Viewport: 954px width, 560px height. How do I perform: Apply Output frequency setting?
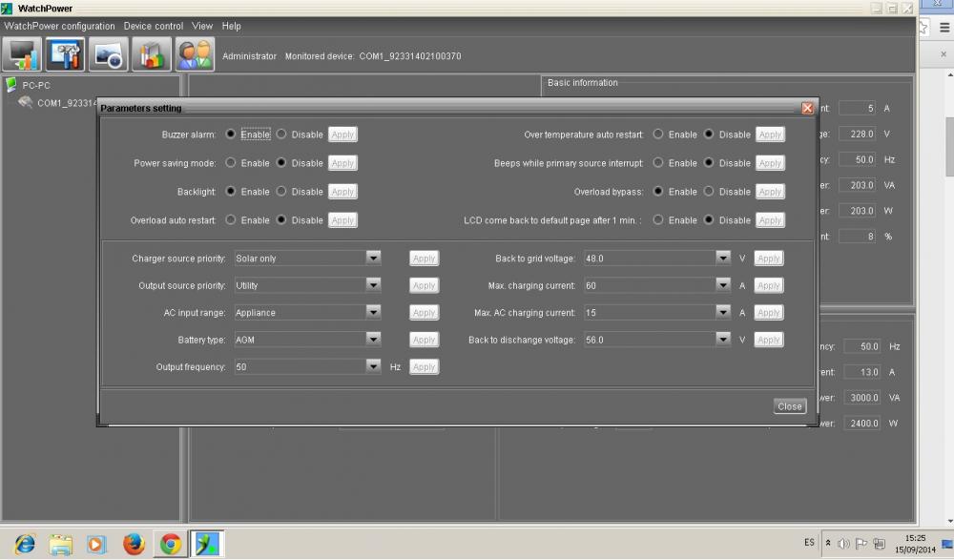425,367
